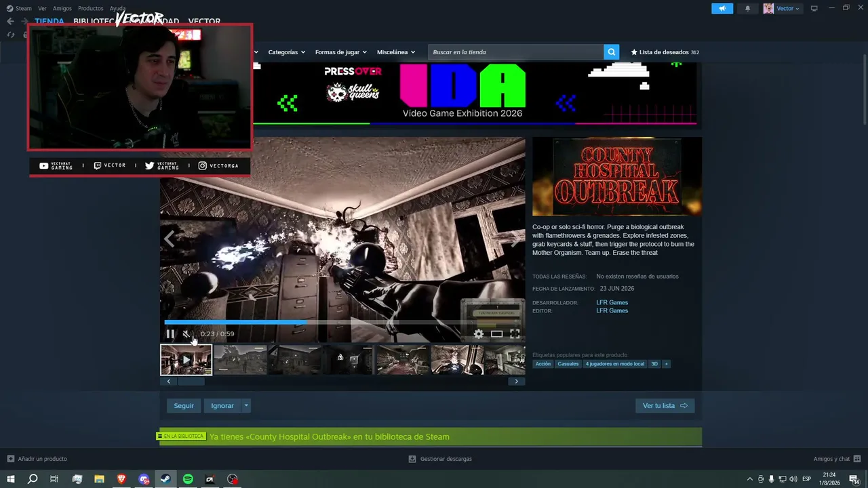Follow the game with Seguir button
Viewport: 868px width, 488px height.
coord(184,405)
